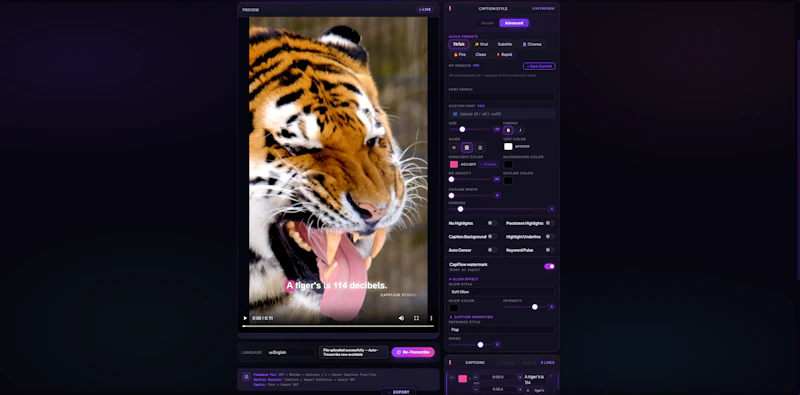This screenshot has width=800, height=395.
Task: Open the Glow Style dropdown
Action: tap(502, 292)
